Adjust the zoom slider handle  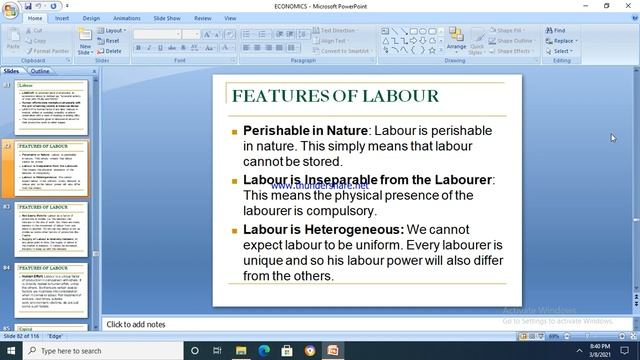pyautogui.click(x=588, y=336)
